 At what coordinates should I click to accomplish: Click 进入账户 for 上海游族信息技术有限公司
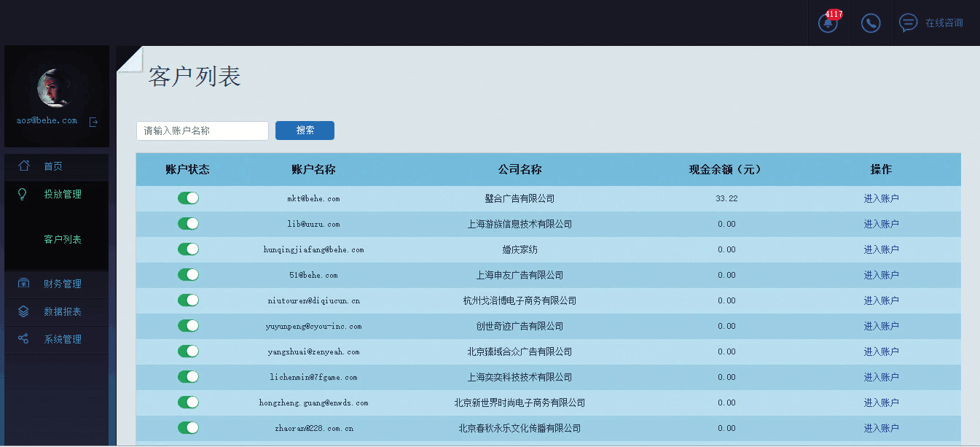(882, 224)
